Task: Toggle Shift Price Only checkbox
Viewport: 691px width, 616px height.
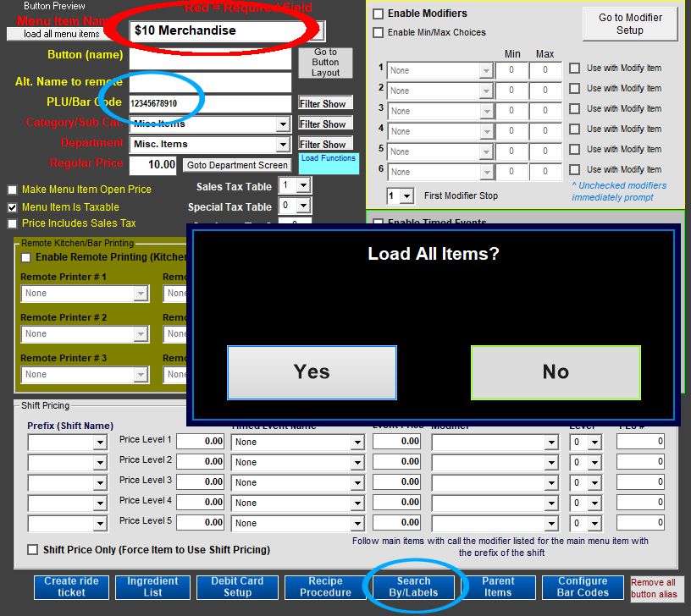Action: click(x=33, y=550)
